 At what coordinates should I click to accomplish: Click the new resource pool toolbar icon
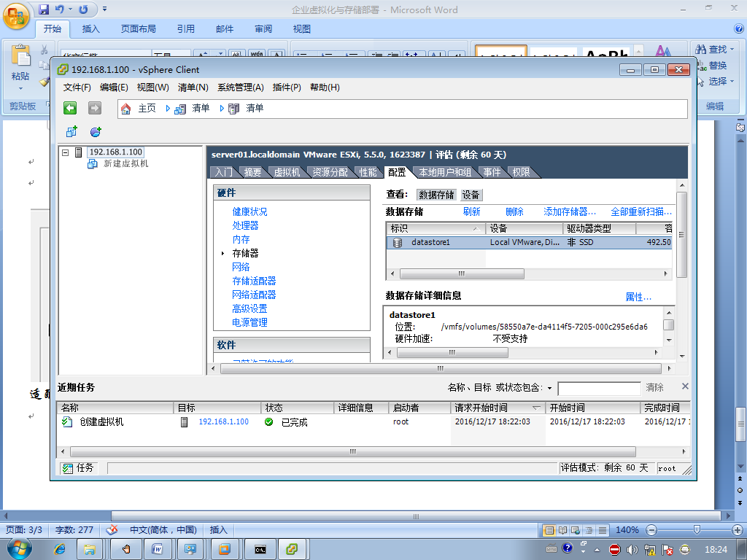96,131
